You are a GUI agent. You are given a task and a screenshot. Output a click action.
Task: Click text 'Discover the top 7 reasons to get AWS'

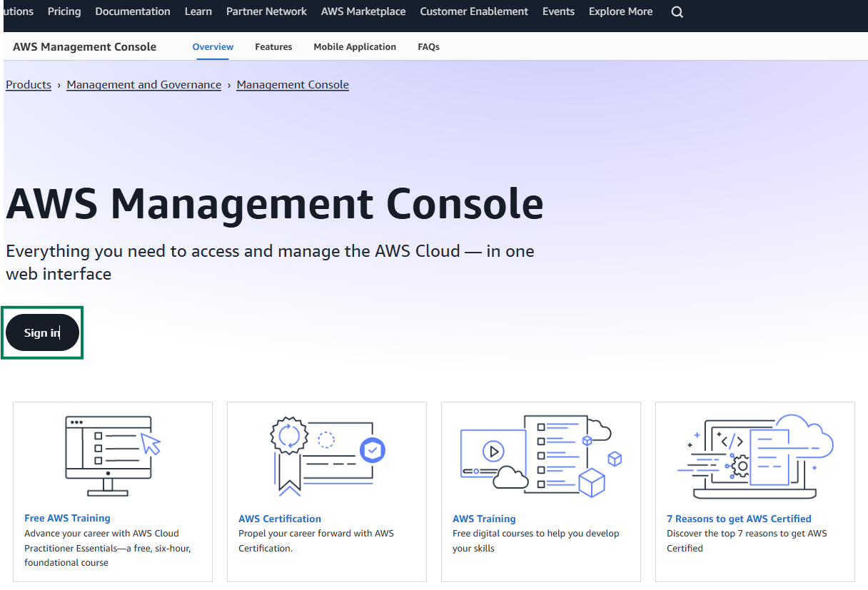click(747, 534)
